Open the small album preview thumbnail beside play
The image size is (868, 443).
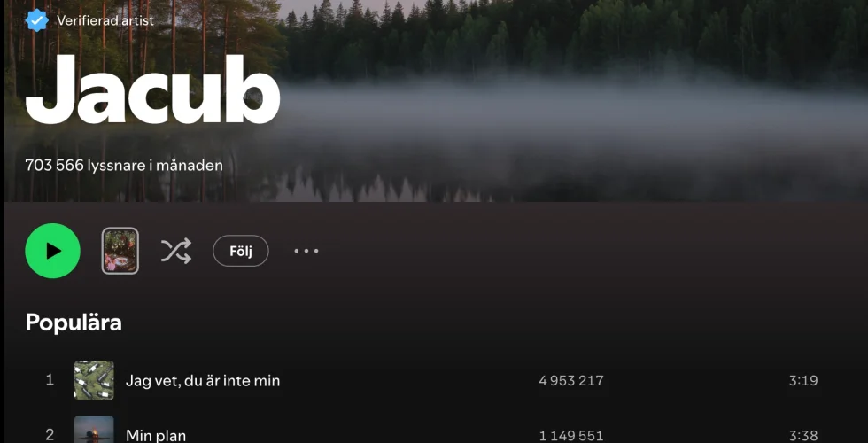click(120, 251)
